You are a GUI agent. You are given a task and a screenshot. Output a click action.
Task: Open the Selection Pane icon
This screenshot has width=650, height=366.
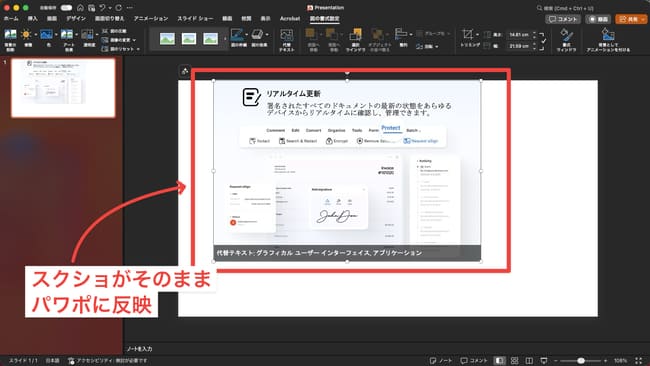[x=355, y=35]
